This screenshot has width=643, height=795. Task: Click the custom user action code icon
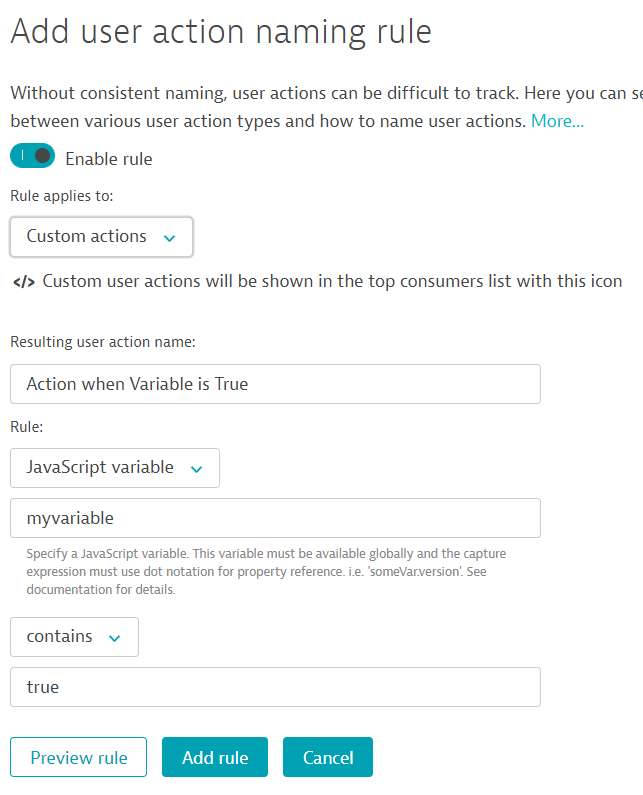coord(23,282)
